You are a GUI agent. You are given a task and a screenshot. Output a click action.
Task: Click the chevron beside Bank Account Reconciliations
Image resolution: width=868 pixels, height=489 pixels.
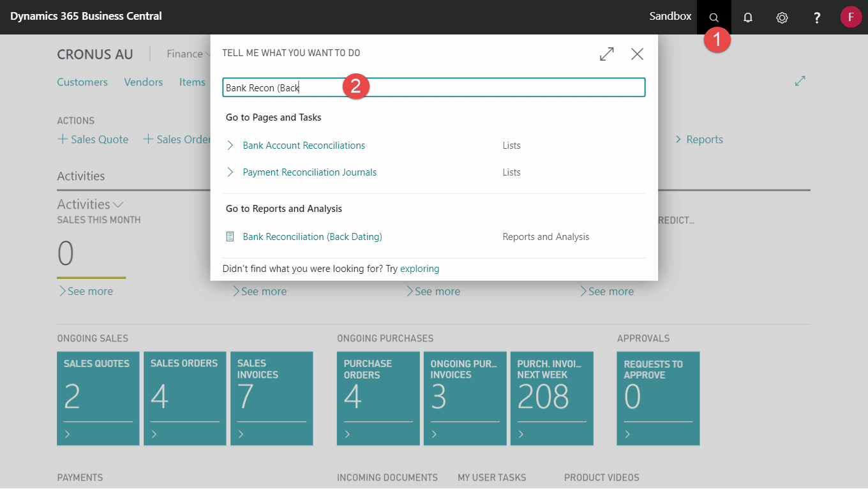tap(230, 146)
